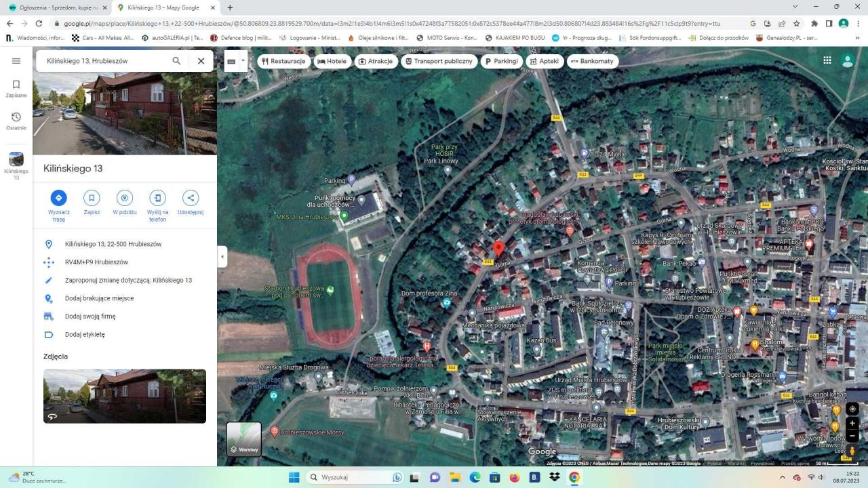The height and width of the screenshot is (488, 868).
Task: Click the Wyślij na telefon icon
Action: 157,198
